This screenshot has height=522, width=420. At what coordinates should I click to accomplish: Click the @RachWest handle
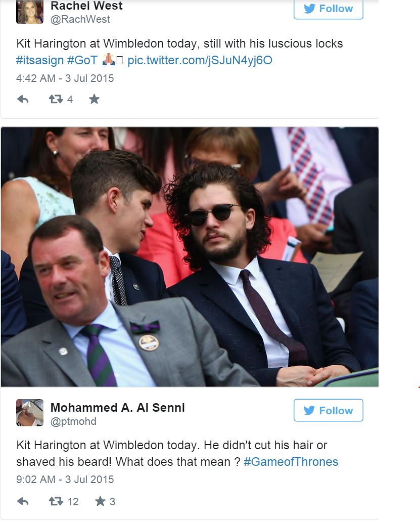tap(80, 19)
